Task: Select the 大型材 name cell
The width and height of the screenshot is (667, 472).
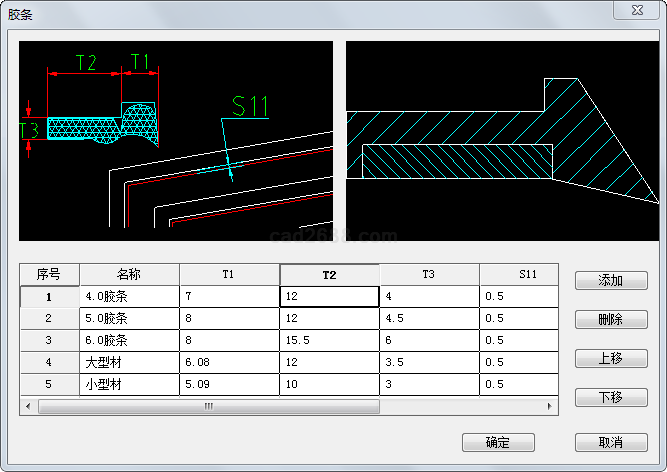Action: [x=129, y=362]
